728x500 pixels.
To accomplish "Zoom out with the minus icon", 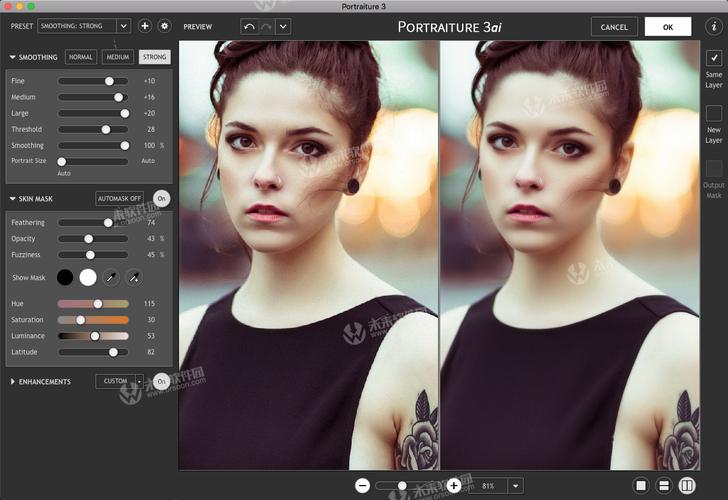I will pos(363,486).
